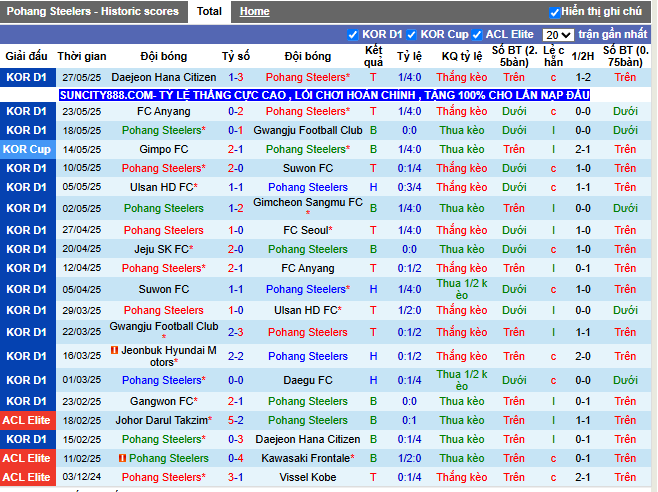Image resolution: width=658 pixels, height=492 pixels.
Task: Click Gimcheon Sangmu FC team name
Action: pyautogui.click(x=308, y=203)
